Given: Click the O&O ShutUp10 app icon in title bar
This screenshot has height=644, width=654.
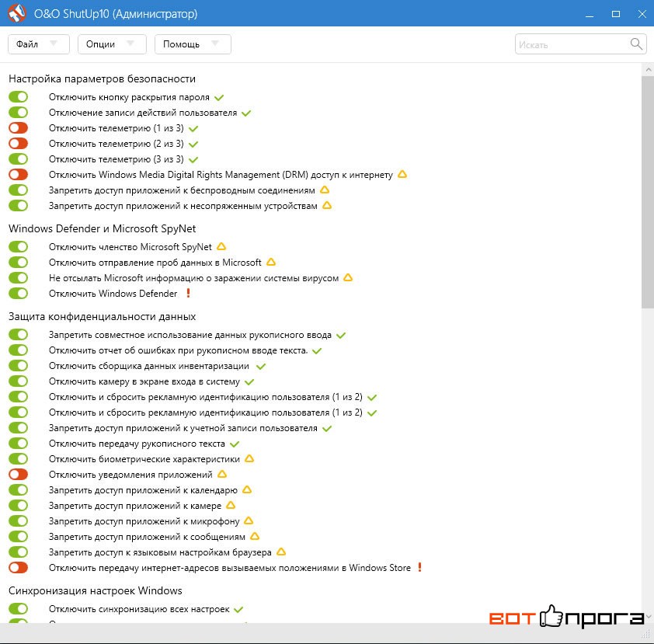Looking at the screenshot, I should [17, 13].
